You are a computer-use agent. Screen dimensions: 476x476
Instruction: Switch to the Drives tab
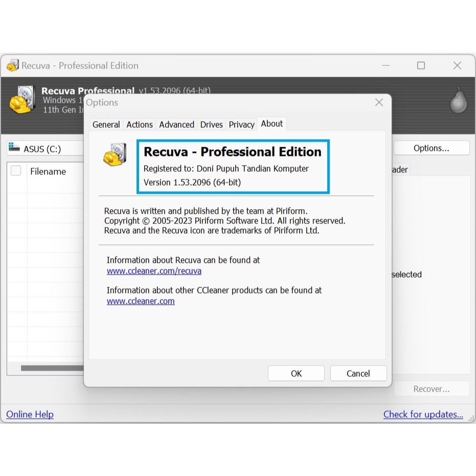pos(211,124)
